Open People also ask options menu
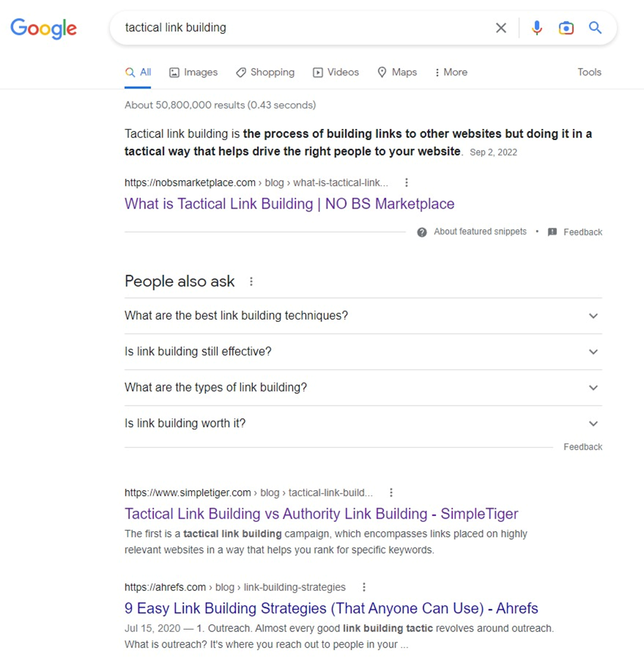This screenshot has width=644, height=664. point(251,281)
